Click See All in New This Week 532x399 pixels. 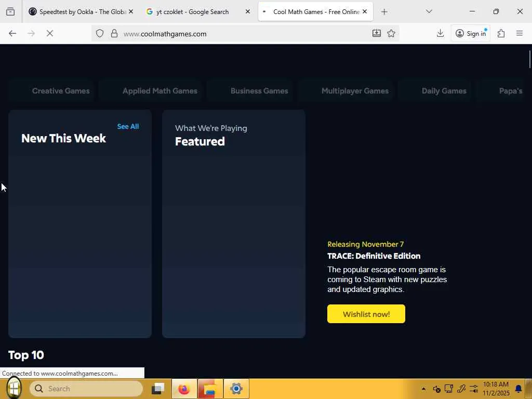[x=128, y=127]
